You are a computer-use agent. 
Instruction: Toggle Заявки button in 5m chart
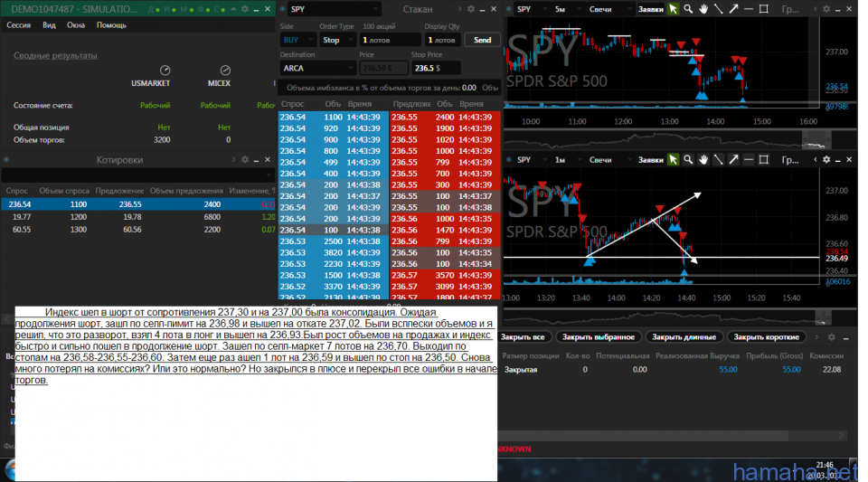pyautogui.click(x=650, y=9)
